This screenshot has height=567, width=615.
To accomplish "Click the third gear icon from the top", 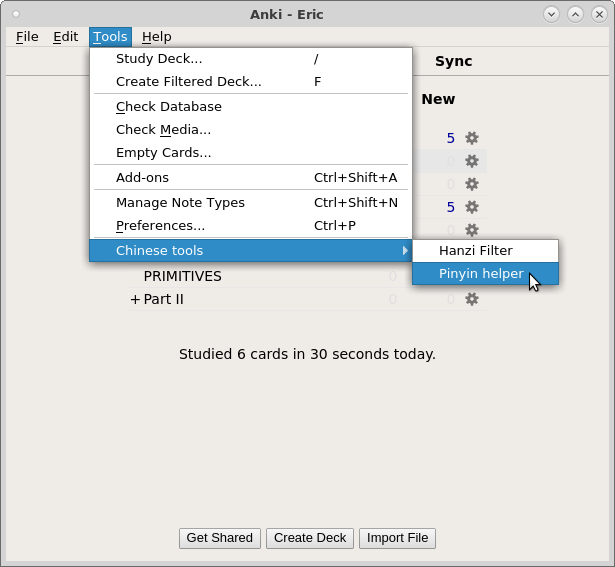I will tap(472, 184).
